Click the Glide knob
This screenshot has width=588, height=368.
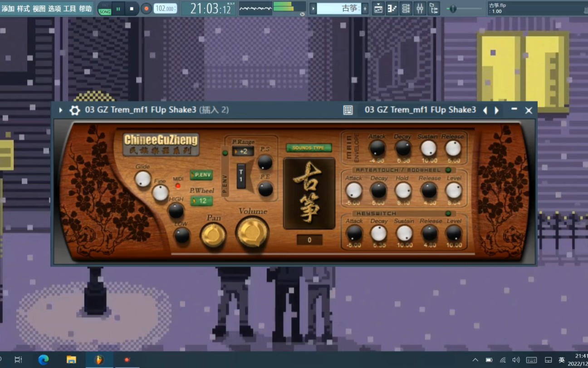coord(143,179)
